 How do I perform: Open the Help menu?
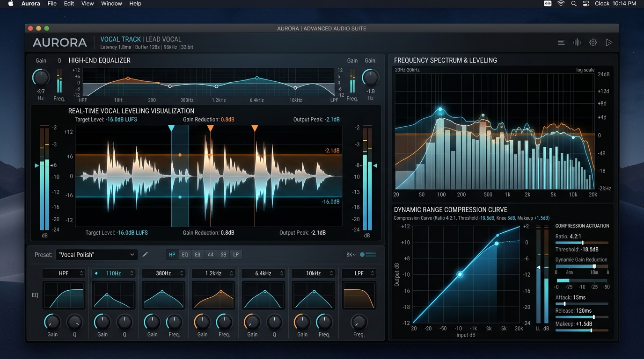pyautogui.click(x=135, y=3)
